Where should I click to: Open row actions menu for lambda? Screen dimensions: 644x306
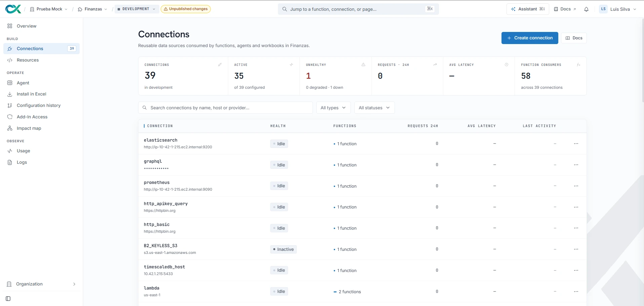(x=576, y=292)
